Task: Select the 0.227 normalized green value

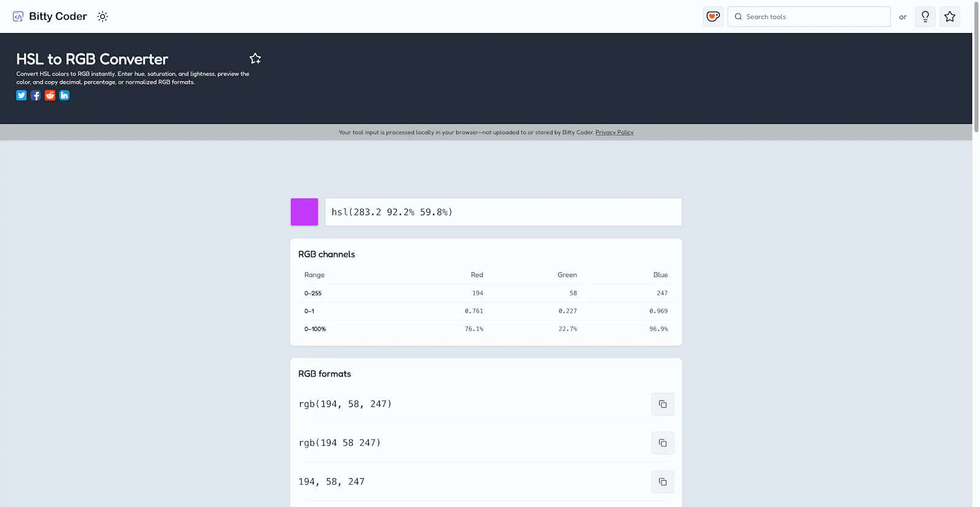Action: pos(568,311)
